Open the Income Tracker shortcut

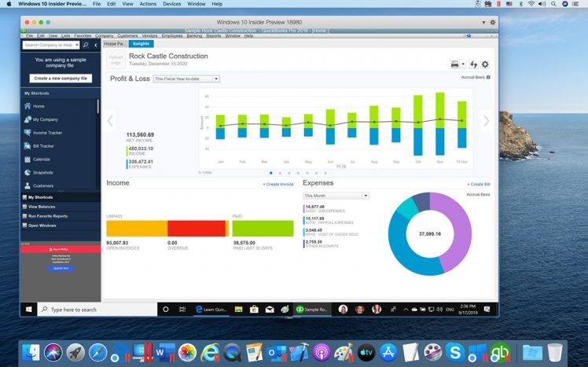(x=46, y=133)
